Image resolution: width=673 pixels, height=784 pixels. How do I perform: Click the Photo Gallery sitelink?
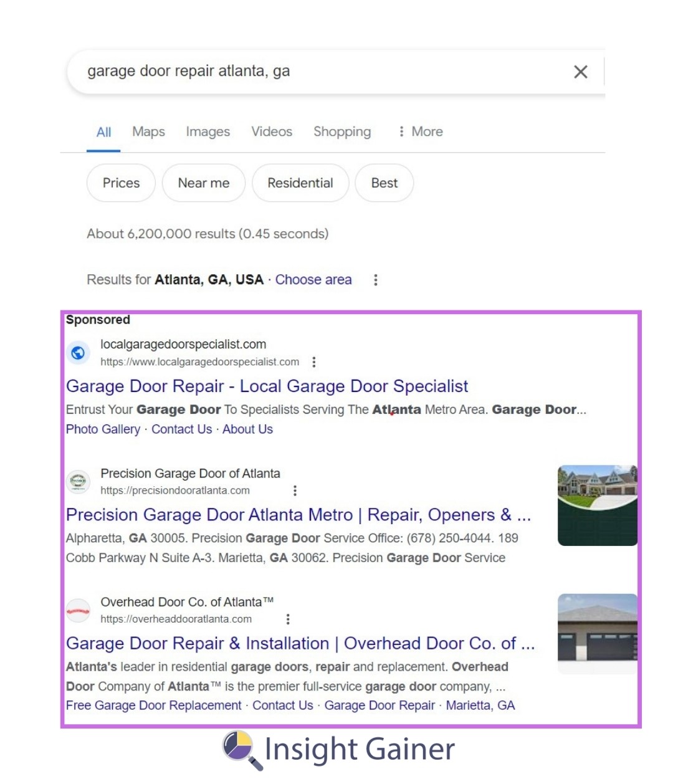(103, 429)
